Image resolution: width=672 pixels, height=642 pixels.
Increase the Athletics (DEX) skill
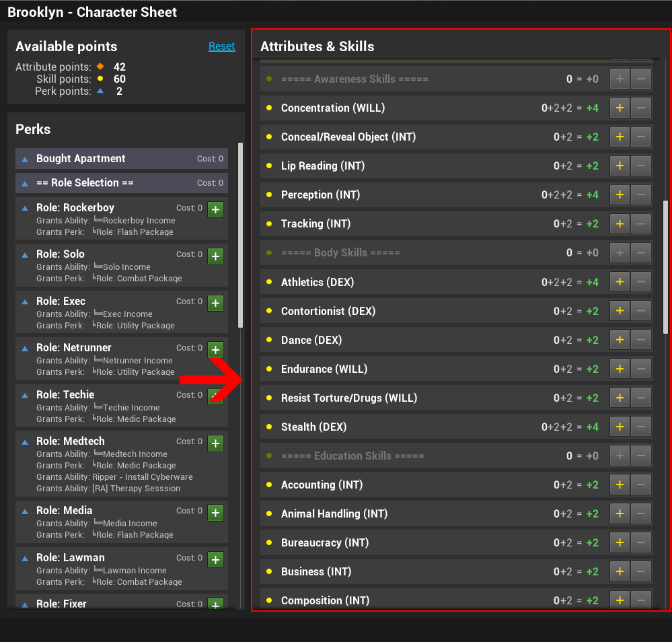point(620,282)
